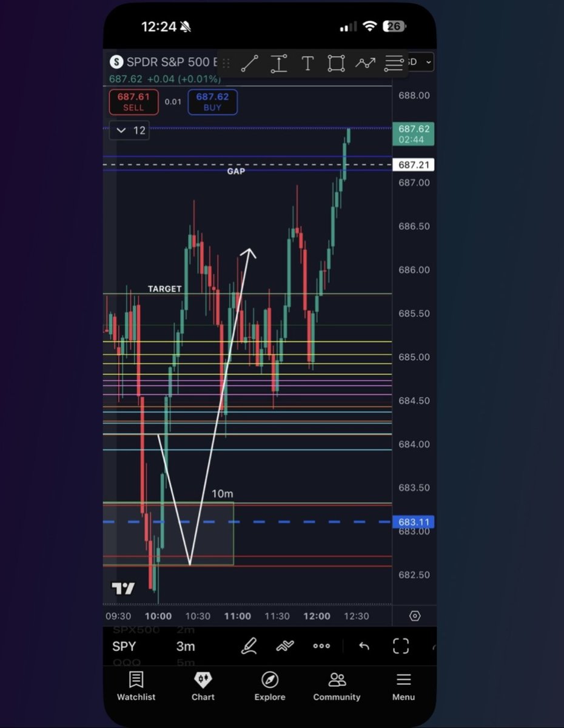Select the Rectangle drawing tool
Screen dimensions: 564x728
[336, 62]
